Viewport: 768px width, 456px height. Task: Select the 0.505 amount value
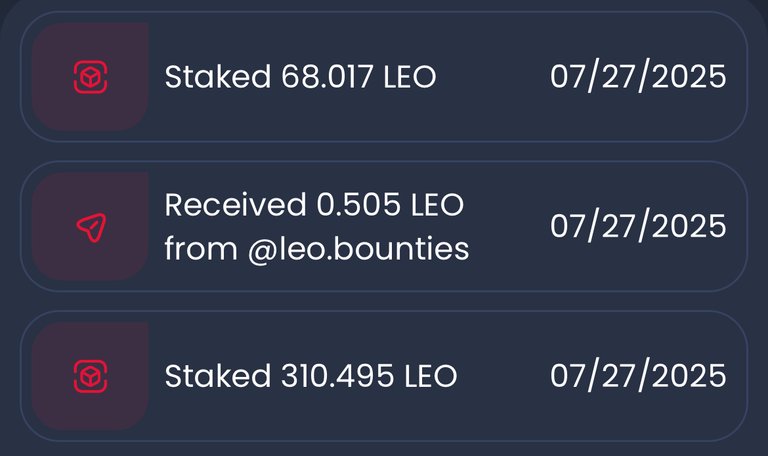click(359, 205)
